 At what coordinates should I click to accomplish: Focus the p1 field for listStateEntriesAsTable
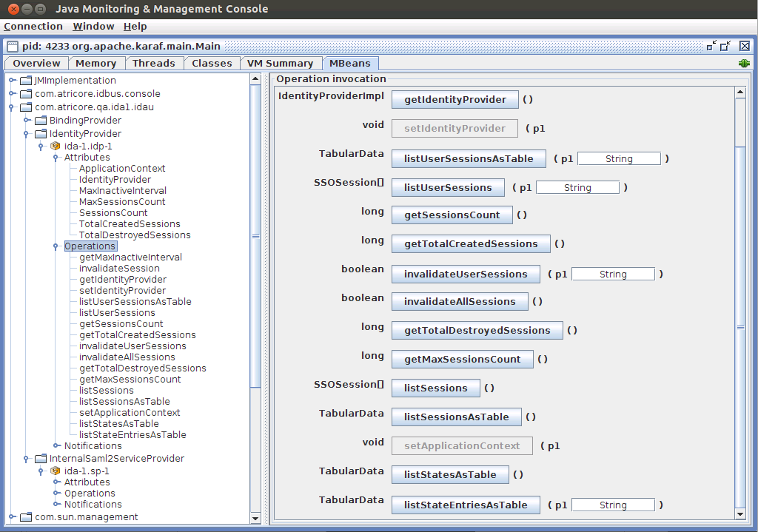613,505
